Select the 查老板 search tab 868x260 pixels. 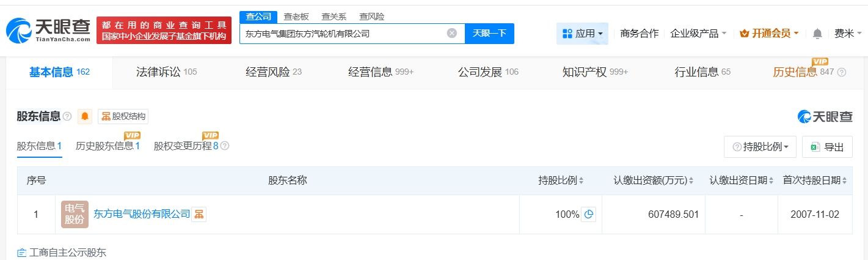296,17
